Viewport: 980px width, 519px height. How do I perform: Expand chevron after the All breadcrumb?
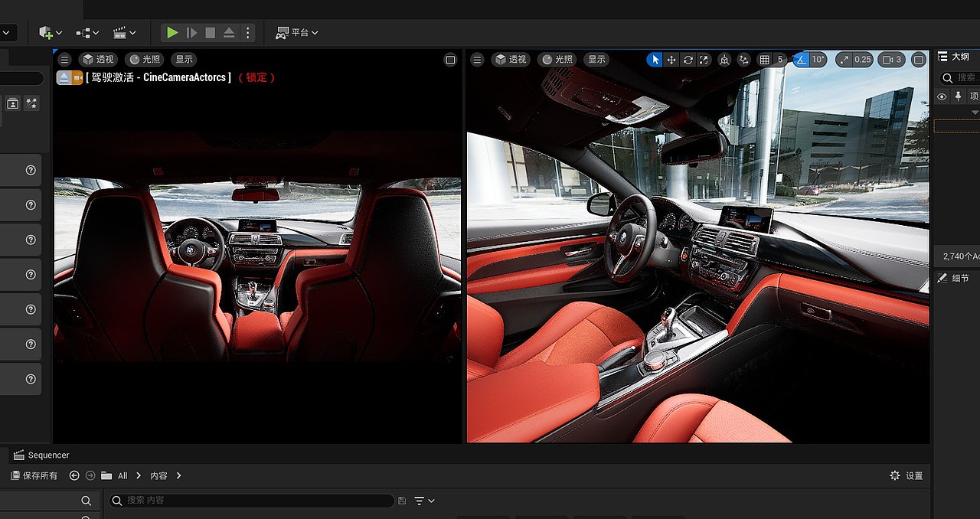tap(139, 475)
